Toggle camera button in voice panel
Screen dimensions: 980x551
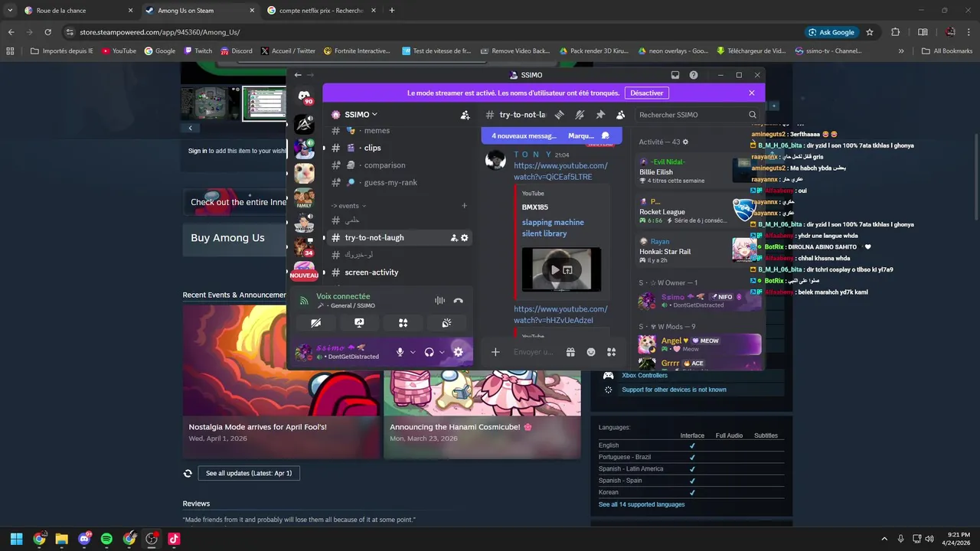315,323
